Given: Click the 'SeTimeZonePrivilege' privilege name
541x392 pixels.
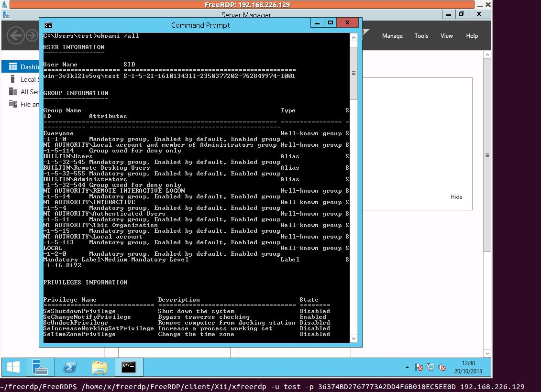Looking at the screenshot, I should coord(79,334).
